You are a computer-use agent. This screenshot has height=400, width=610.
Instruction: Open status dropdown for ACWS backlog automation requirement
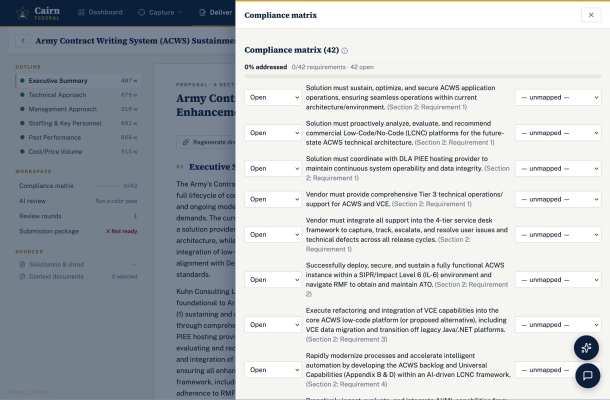pos(273,370)
